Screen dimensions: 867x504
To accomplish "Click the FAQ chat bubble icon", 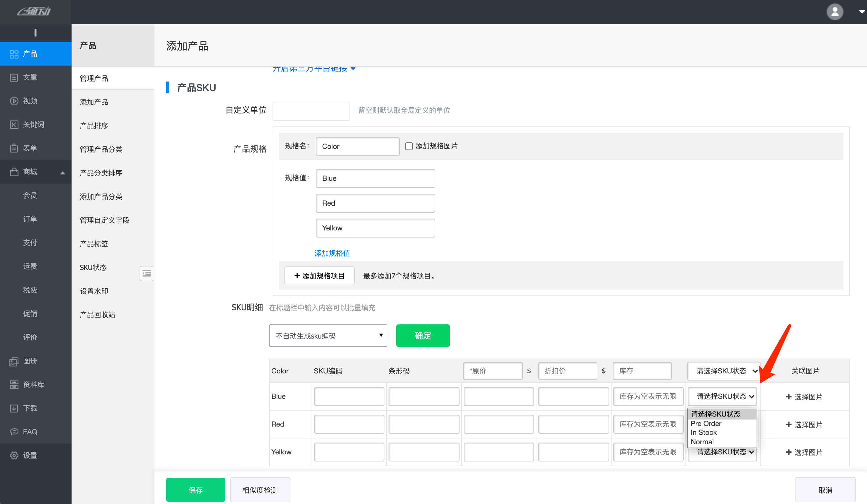I will [x=14, y=432].
